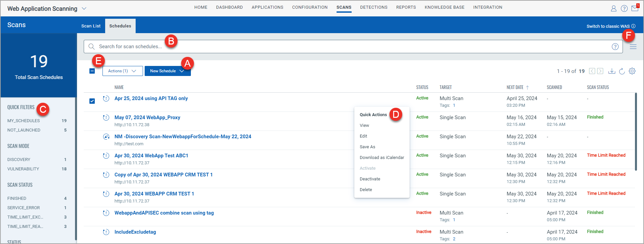Click schedule icon for Apr 25, 2024 using API TAG only
This screenshot has width=644, height=244.
[x=106, y=98]
